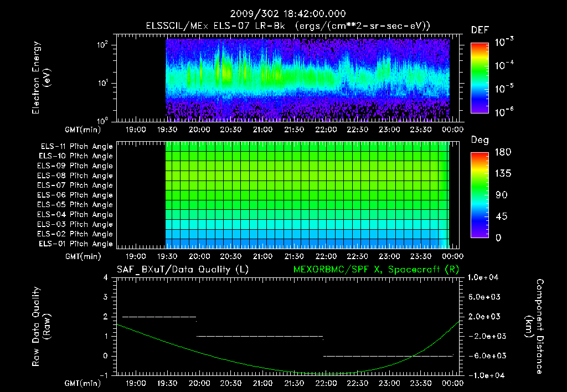Click the electron energy spectrogram near 20:30
This screenshot has height=392, width=567.
point(231,78)
